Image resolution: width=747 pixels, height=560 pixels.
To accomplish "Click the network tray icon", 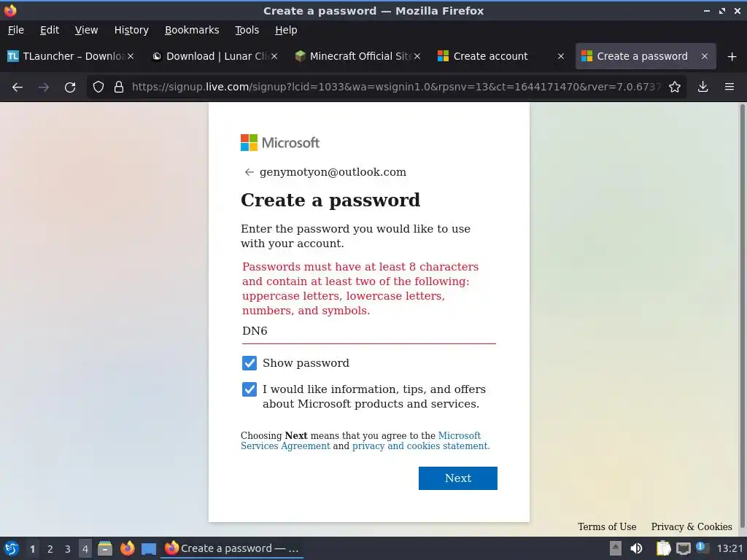I will click(683, 548).
